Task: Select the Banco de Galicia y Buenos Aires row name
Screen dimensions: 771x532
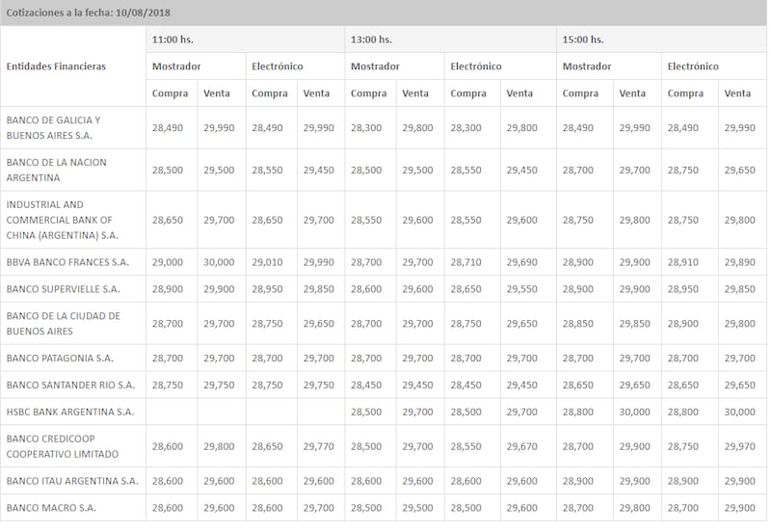Action: click(x=53, y=127)
